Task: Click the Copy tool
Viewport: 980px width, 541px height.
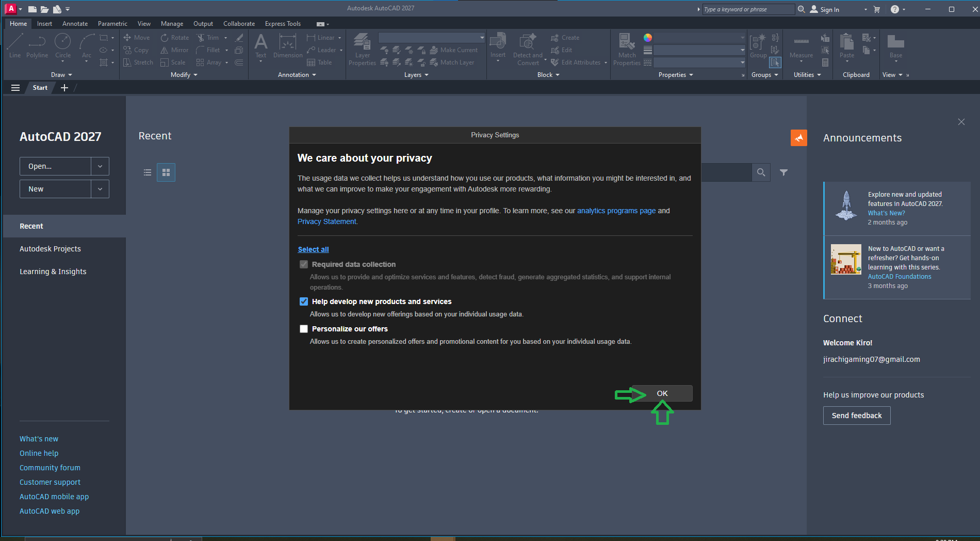Action: 136,50
